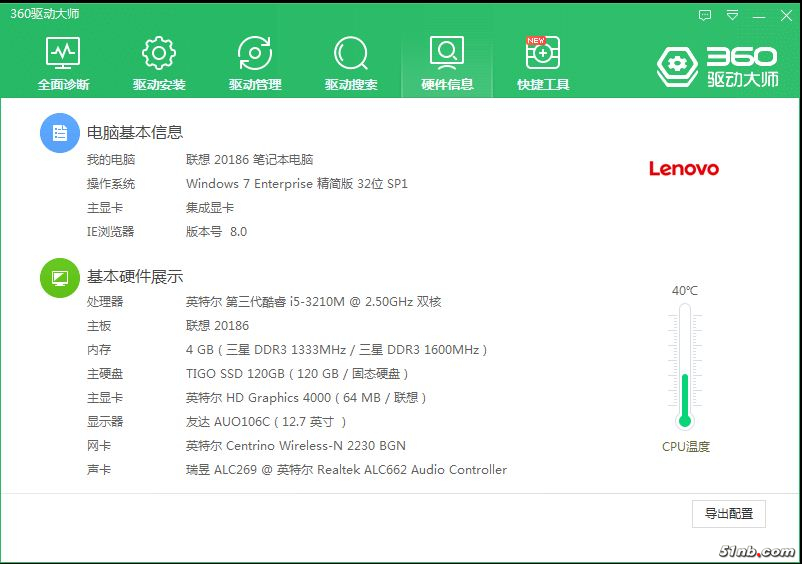Open the 驱动安装 driver install section

(x=159, y=64)
